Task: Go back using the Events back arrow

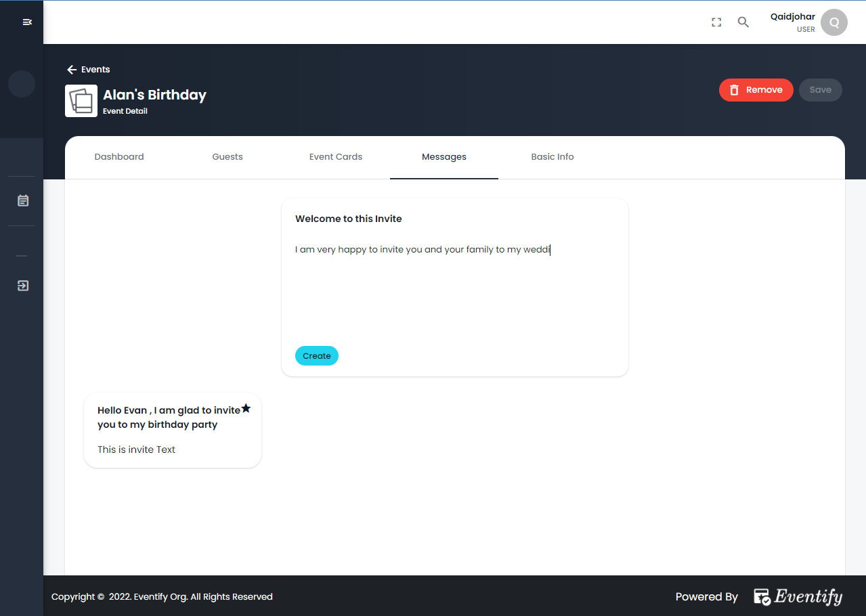Action: pyautogui.click(x=71, y=69)
